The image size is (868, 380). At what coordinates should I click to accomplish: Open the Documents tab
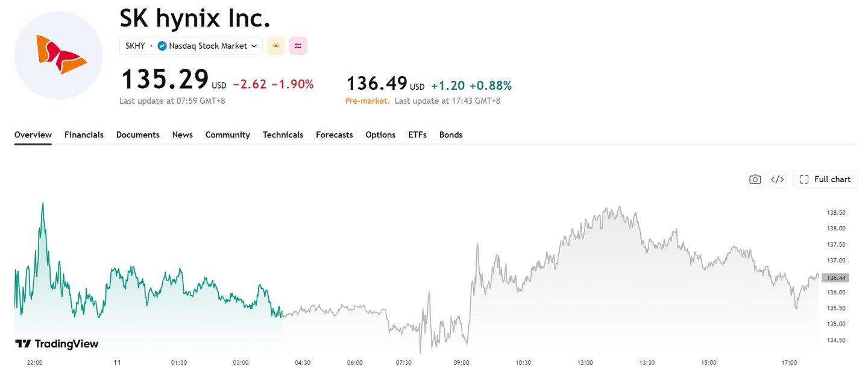click(137, 135)
